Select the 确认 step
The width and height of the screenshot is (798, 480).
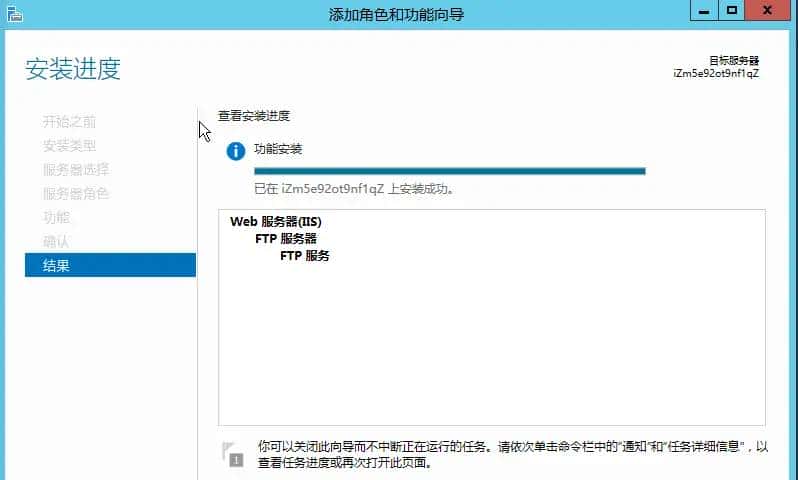(56, 241)
